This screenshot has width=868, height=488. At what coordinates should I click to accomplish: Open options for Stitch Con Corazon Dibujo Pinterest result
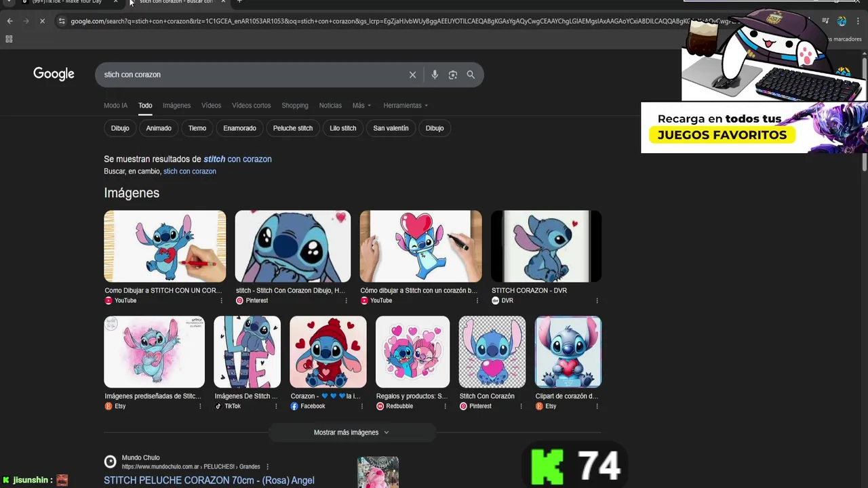pos(346,300)
